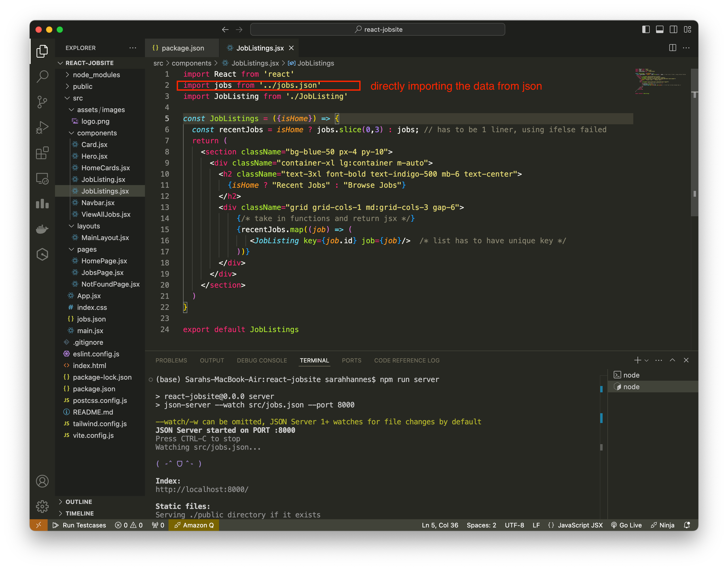
Task: Click the Ninja status bar item
Action: [x=663, y=525]
